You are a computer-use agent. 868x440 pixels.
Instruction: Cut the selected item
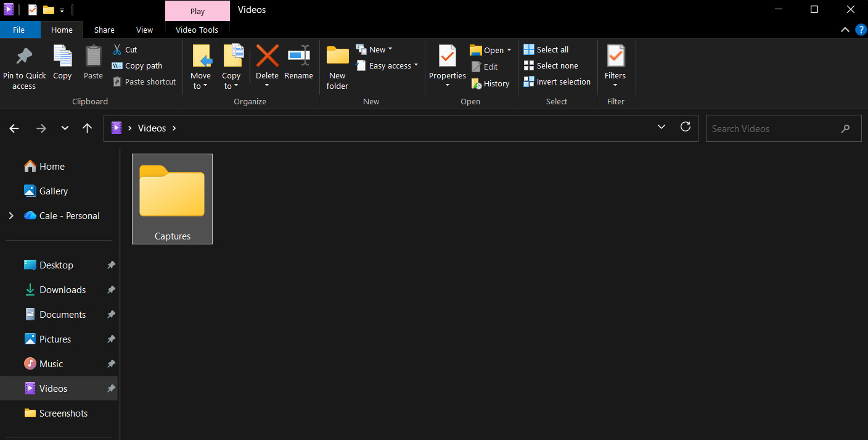click(125, 49)
